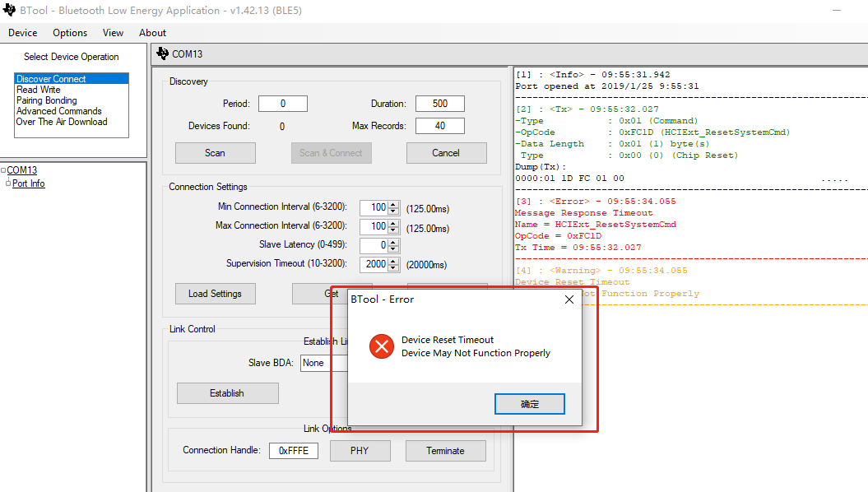This screenshot has width=868, height=492.
Task: Open the Slave BDA combo box
Action: pyautogui.click(x=324, y=363)
